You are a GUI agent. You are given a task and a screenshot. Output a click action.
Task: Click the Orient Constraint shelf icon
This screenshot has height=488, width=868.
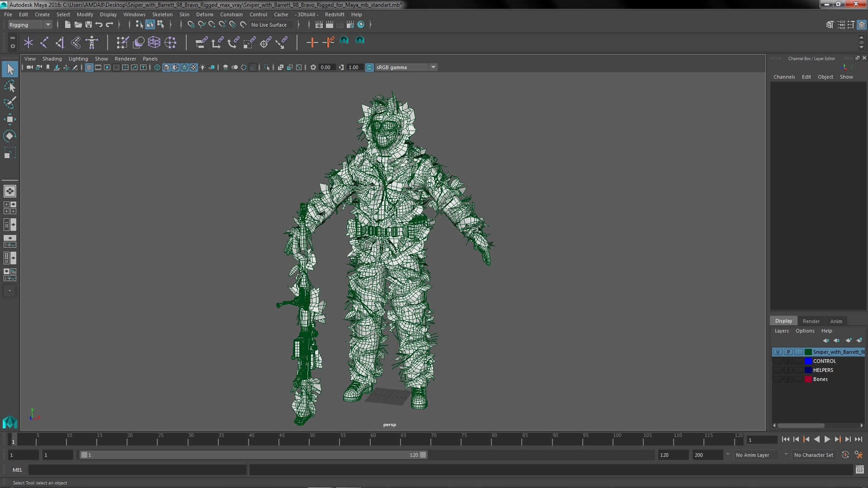[233, 42]
